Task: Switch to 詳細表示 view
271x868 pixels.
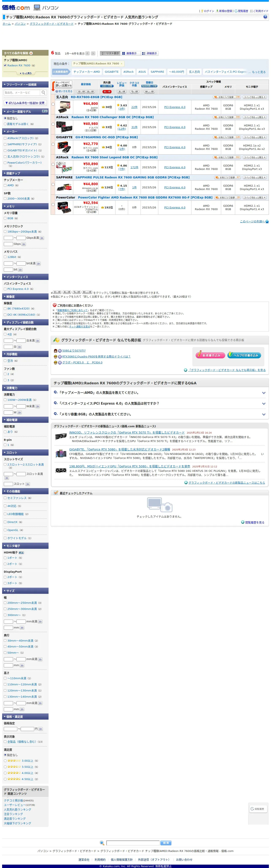Action: click(149, 53)
